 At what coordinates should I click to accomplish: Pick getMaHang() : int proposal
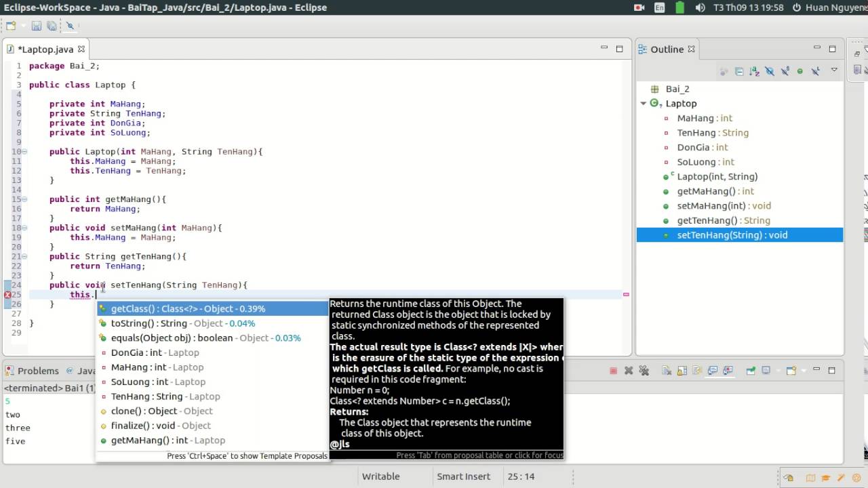(x=212, y=440)
